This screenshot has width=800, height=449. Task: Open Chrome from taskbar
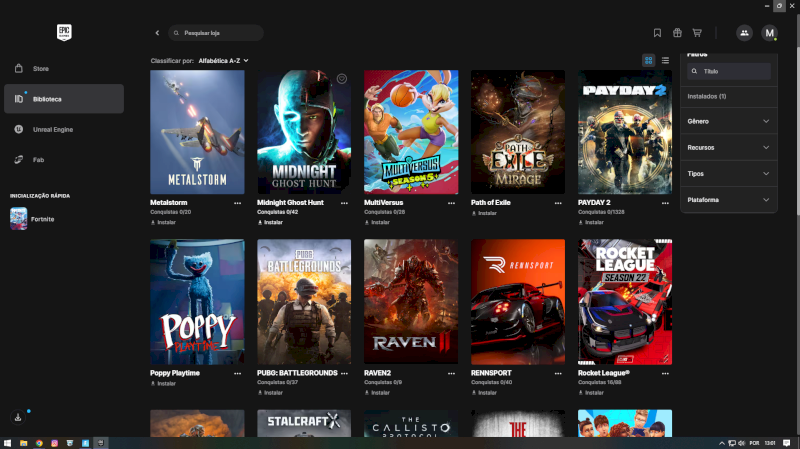point(39,443)
